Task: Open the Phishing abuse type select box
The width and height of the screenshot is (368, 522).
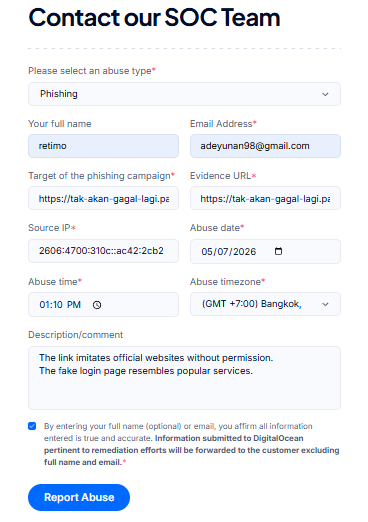Action: coord(184,94)
